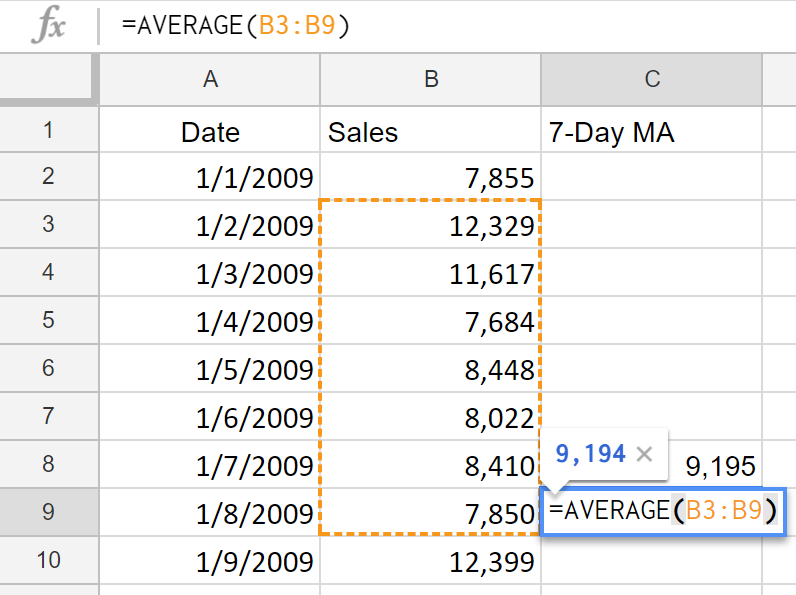Select sales value 7,855 cell

(431, 178)
